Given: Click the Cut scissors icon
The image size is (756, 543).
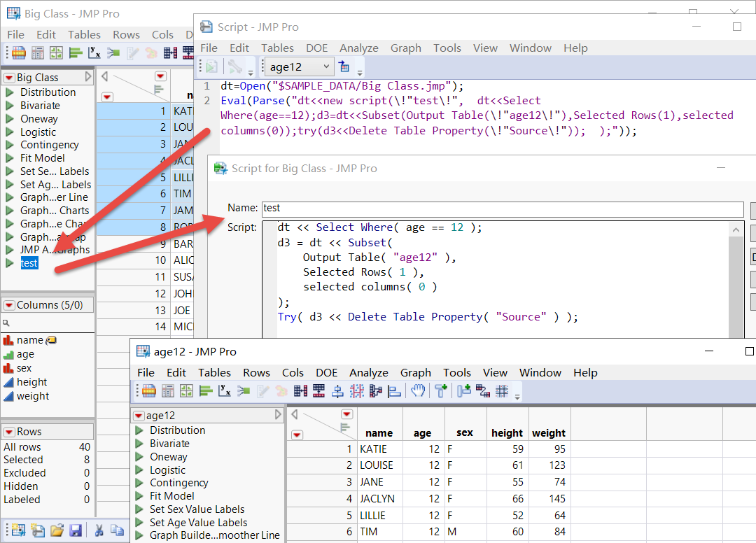Looking at the screenshot, I should point(99,530).
